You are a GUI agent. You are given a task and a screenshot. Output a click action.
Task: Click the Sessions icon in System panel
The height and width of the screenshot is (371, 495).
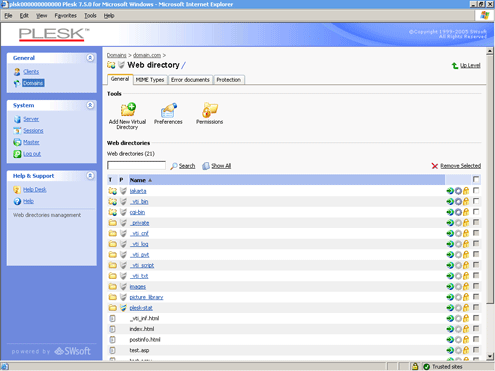[17, 131]
